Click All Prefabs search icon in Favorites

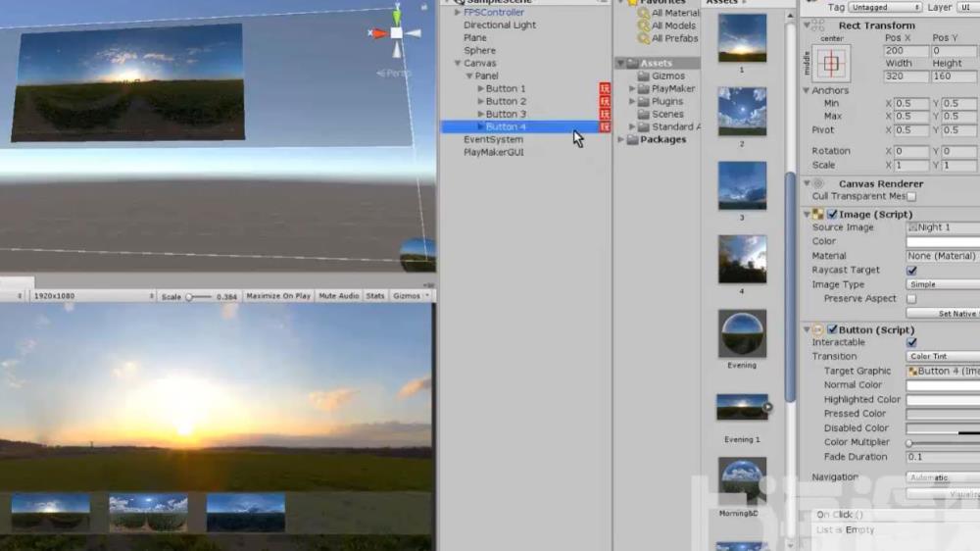coord(643,38)
